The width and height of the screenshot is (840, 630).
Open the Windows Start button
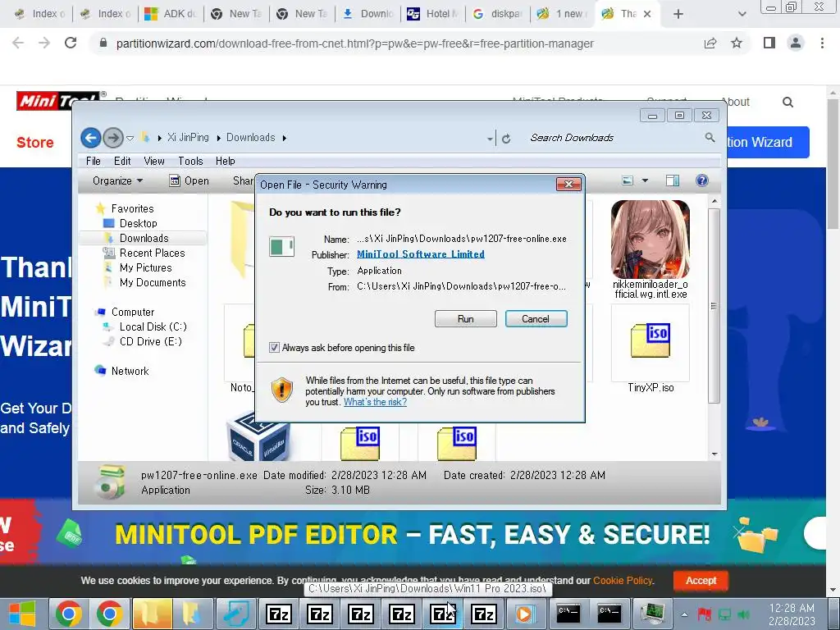tap(22, 614)
